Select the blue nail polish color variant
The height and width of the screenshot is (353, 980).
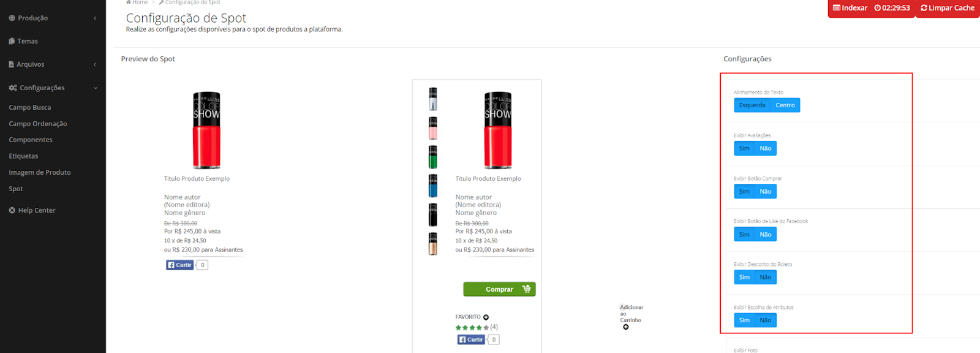(x=433, y=186)
